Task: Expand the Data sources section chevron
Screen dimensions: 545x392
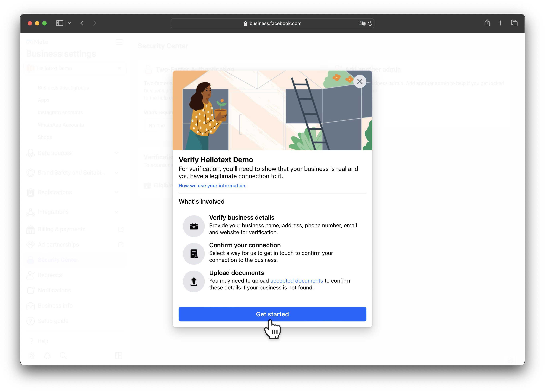Action: (x=116, y=153)
